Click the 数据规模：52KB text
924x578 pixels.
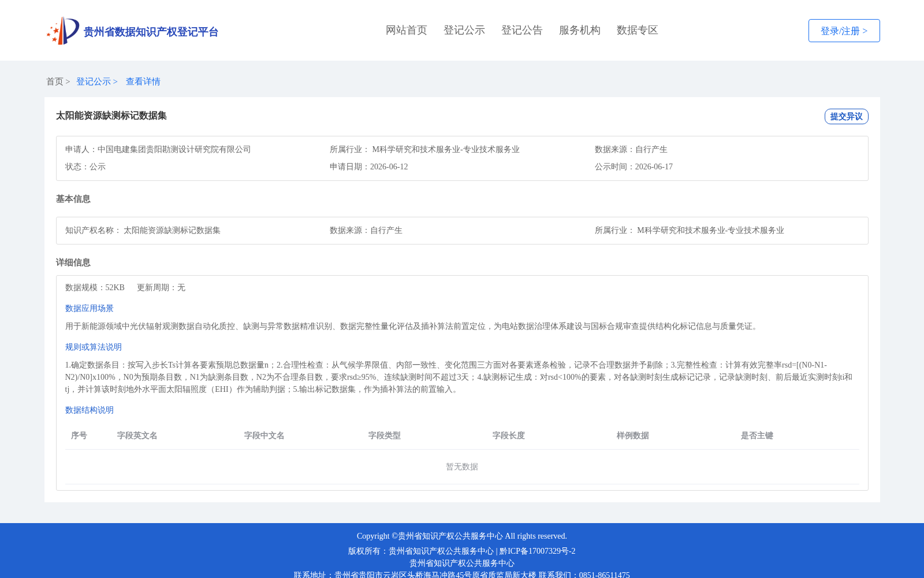(95, 287)
